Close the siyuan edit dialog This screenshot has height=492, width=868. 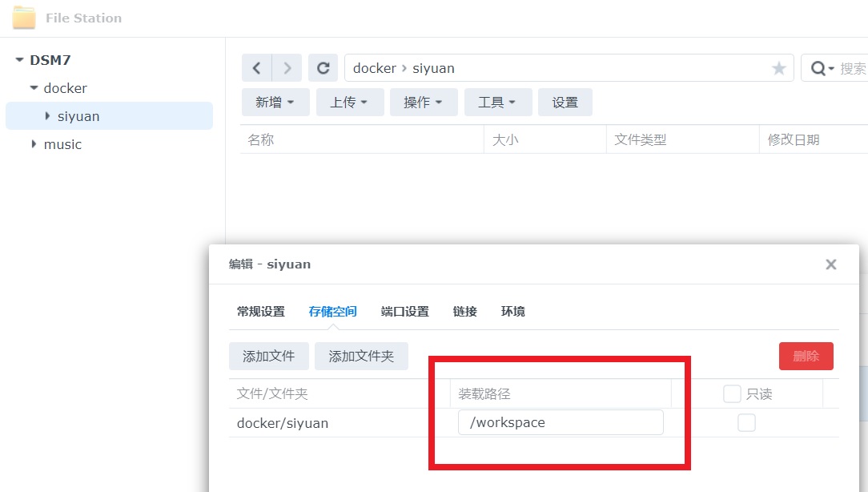click(830, 264)
